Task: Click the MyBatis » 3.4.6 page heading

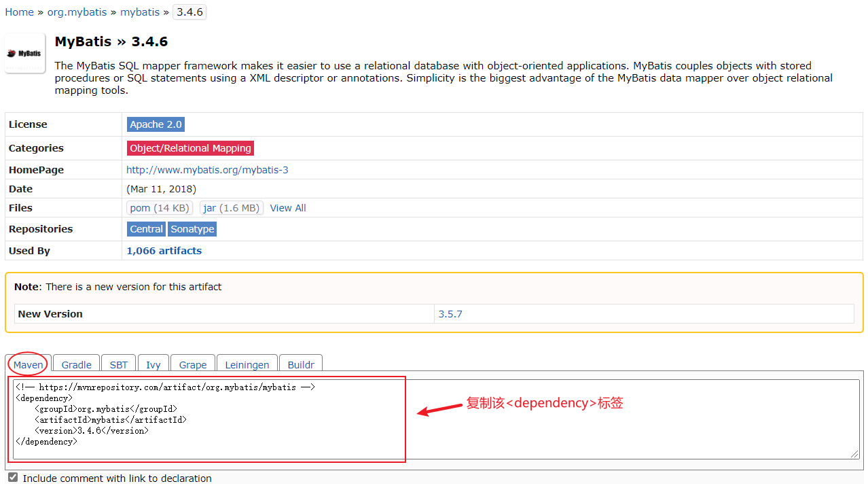Action: (x=111, y=41)
